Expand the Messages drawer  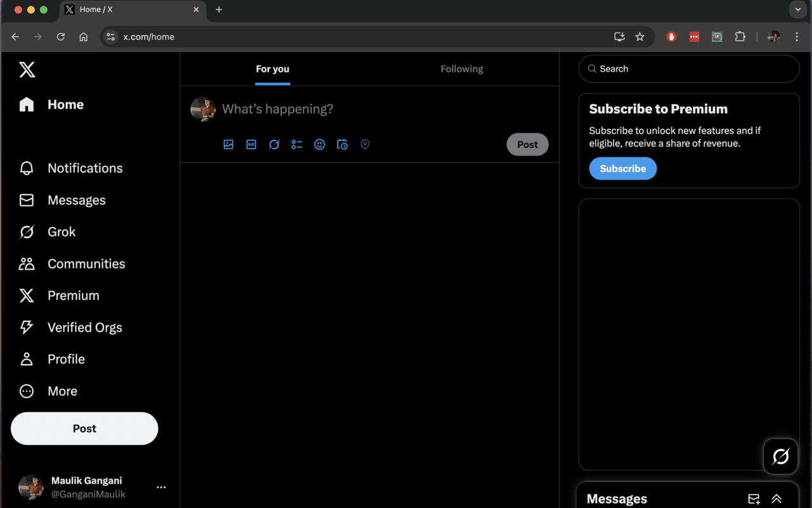(776, 499)
